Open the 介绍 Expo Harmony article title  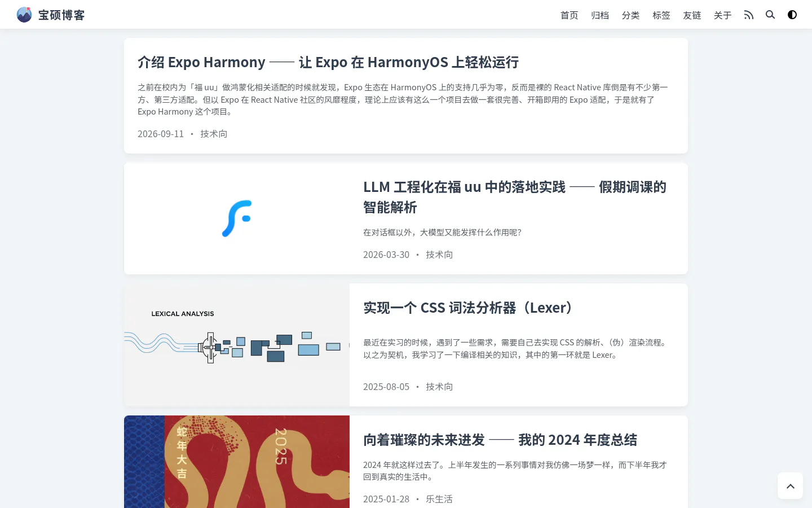328,62
